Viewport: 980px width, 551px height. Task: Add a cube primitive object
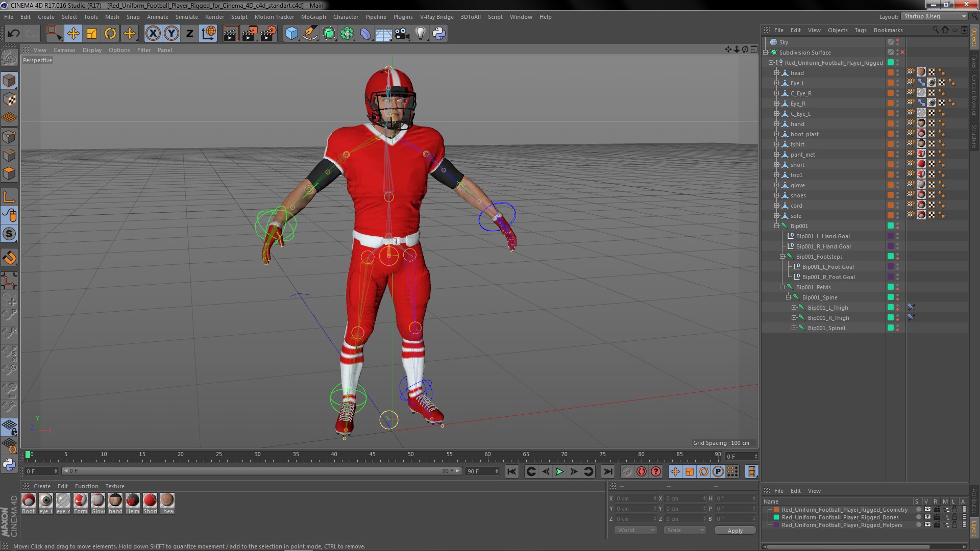[x=291, y=34]
